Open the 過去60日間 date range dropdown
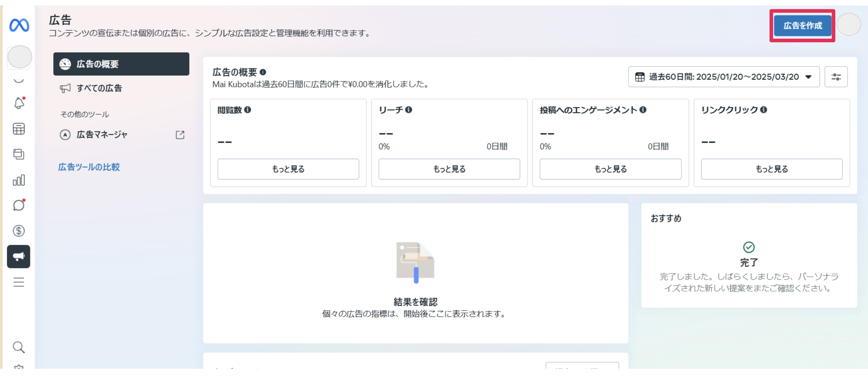This screenshot has width=868, height=376. click(x=724, y=77)
